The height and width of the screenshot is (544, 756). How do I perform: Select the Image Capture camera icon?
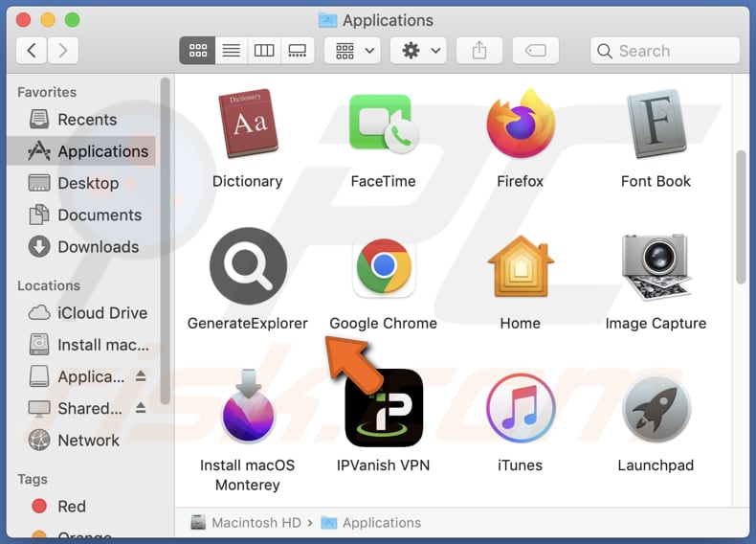656,266
